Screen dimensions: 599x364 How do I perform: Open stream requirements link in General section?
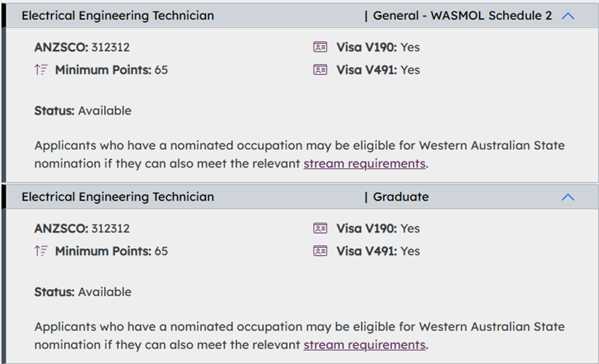coord(364,163)
